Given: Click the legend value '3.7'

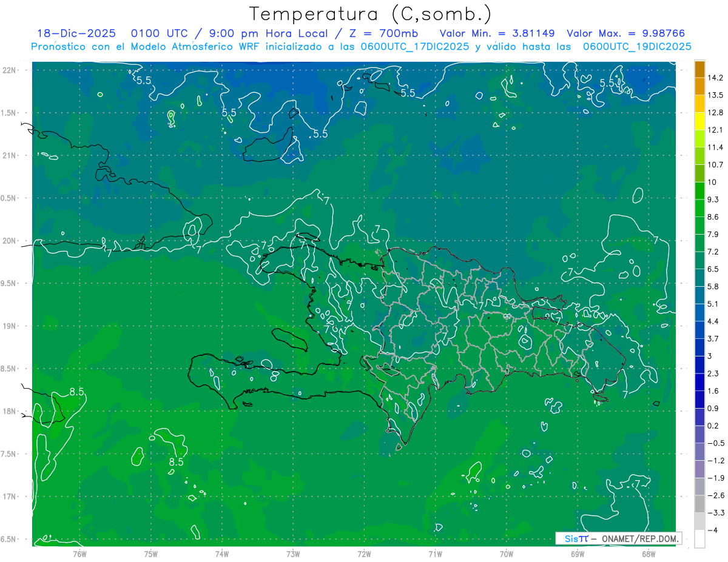Looking at the screenshot, I should (x=713, y=338).
